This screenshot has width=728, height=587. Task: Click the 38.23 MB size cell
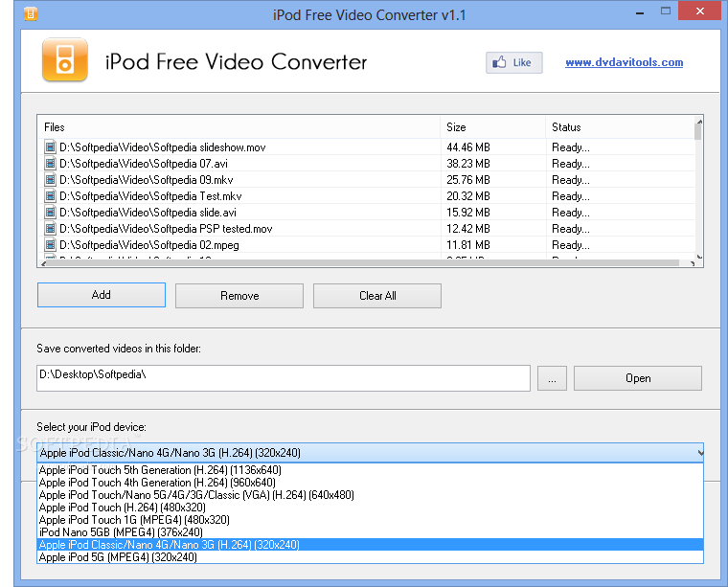(x=468, y=164)
